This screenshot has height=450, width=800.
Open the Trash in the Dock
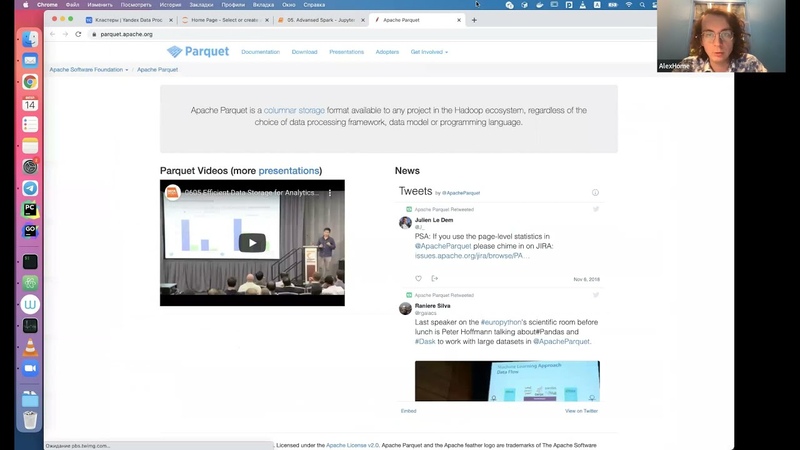30,420
